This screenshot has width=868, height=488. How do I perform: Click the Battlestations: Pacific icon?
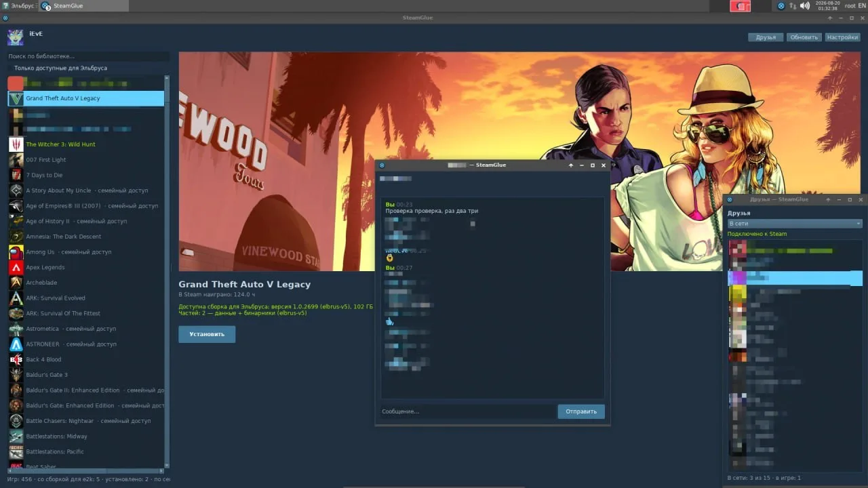[x=16, y=452]
